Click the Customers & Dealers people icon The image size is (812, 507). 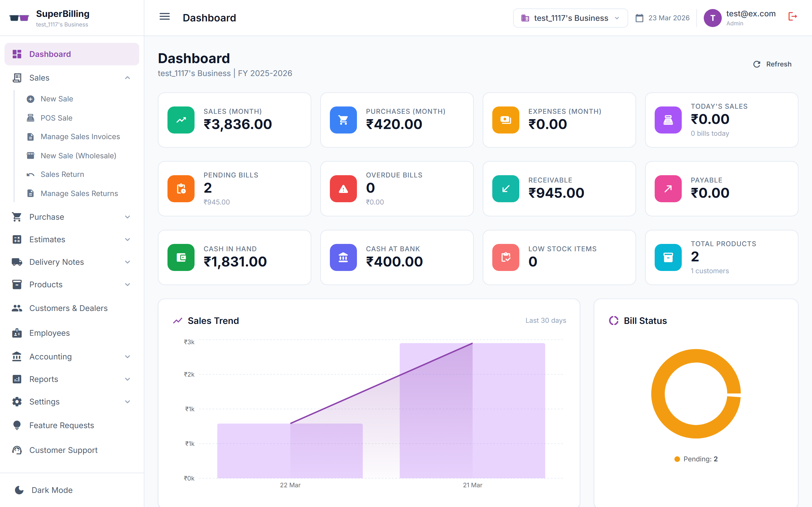17,308
